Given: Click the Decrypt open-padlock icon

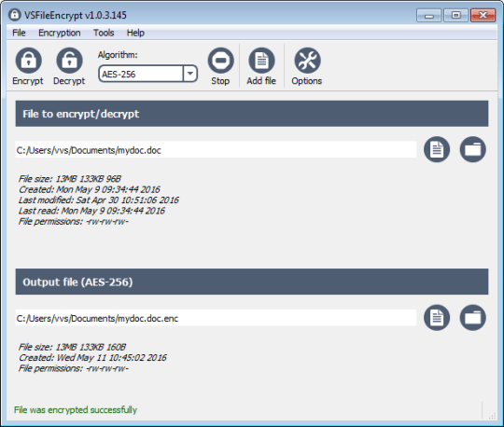Looking at the screenshot, I should 69,61.
